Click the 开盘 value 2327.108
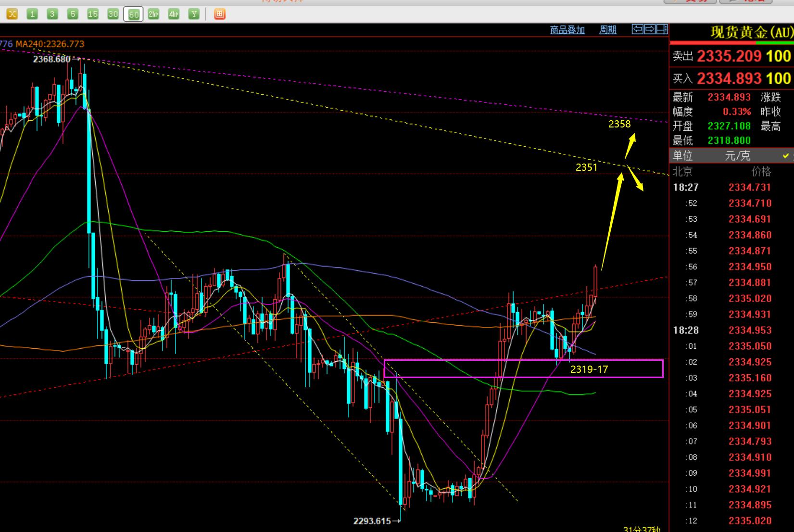The height and width of the screenshot is (532, 794). coord(729,126)
